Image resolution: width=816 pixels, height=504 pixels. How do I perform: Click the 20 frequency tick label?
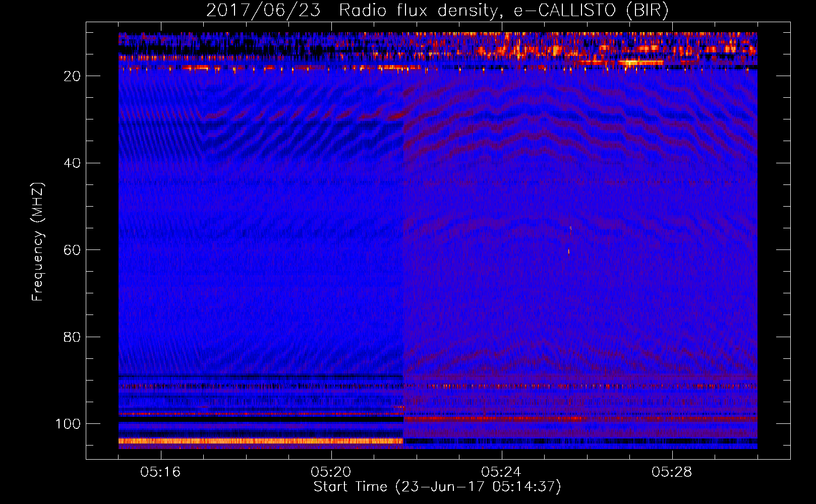(x=72, y=76)
